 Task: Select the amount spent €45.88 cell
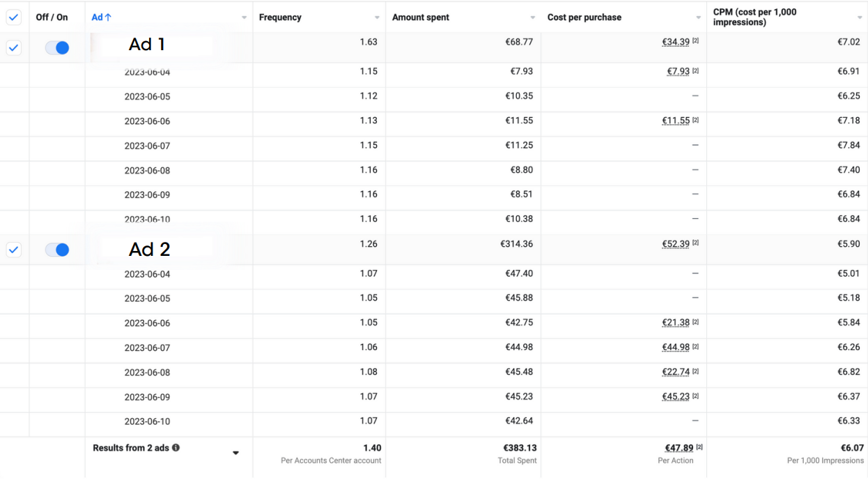point(519,298)
